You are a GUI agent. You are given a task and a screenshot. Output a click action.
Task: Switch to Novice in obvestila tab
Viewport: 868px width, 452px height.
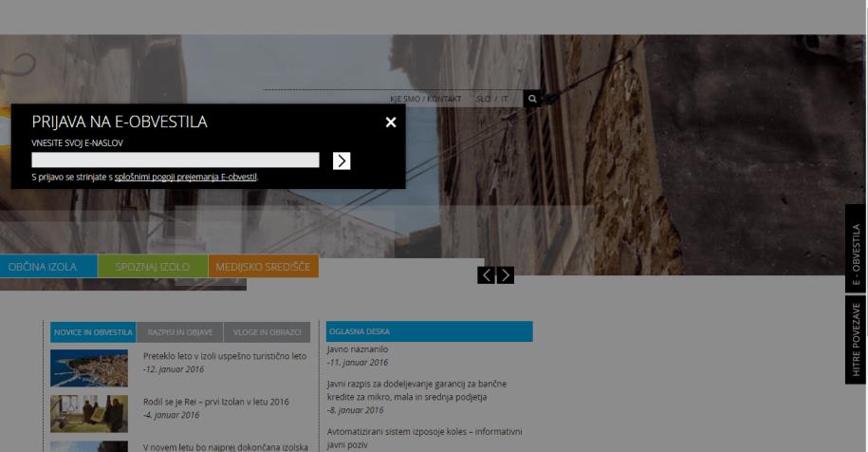pyautogui.click(x=93, y=332)
